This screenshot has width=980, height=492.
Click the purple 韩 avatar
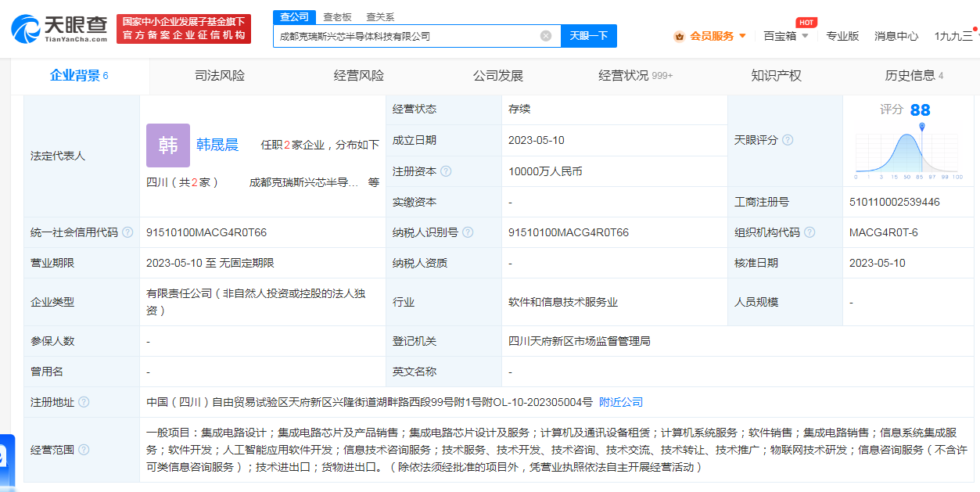168,145
